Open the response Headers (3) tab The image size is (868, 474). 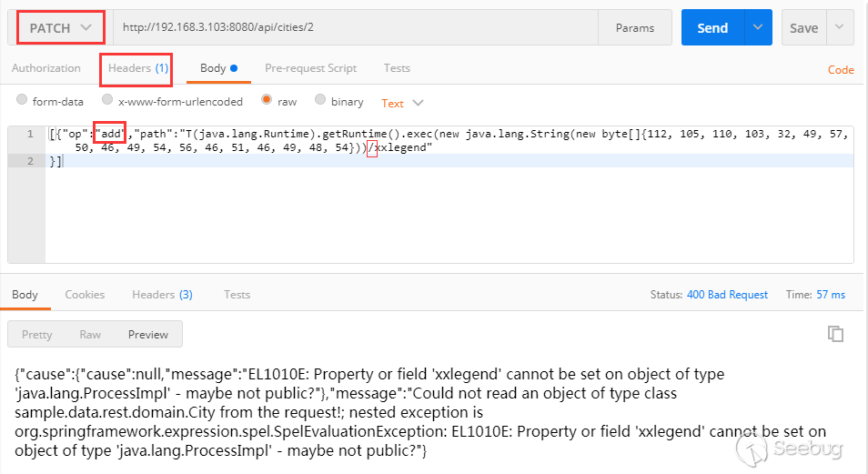pyautogui.click(x=162, y=295)
